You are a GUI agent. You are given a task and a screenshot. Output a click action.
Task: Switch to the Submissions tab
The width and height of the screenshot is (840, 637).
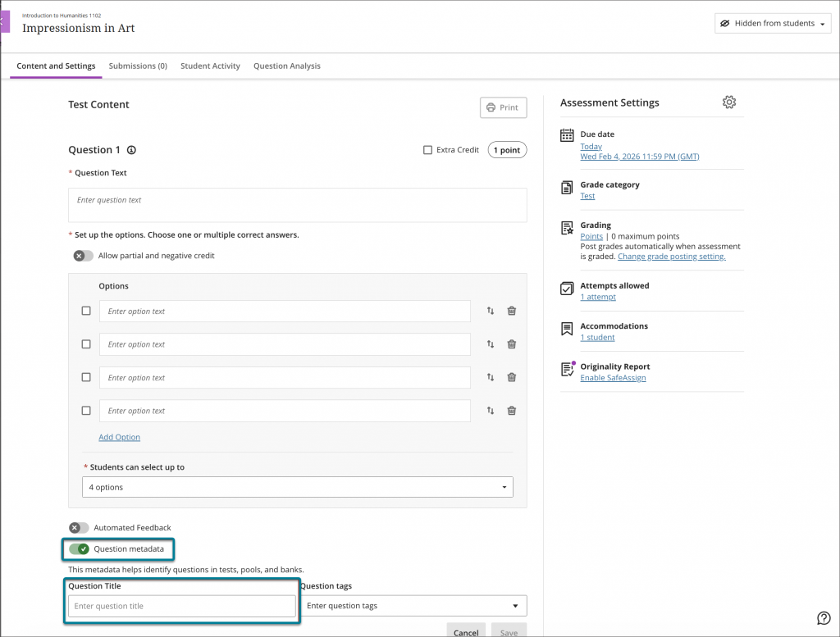(138, 66)
